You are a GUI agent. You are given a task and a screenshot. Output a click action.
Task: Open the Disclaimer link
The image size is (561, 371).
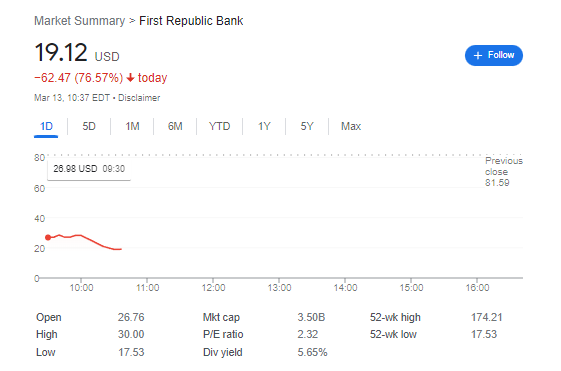point(139,98)
